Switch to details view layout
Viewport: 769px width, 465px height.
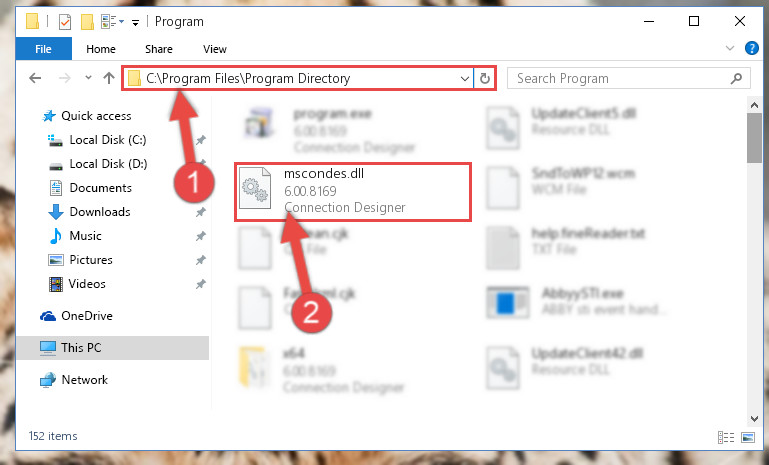click(x=726, y=437)
